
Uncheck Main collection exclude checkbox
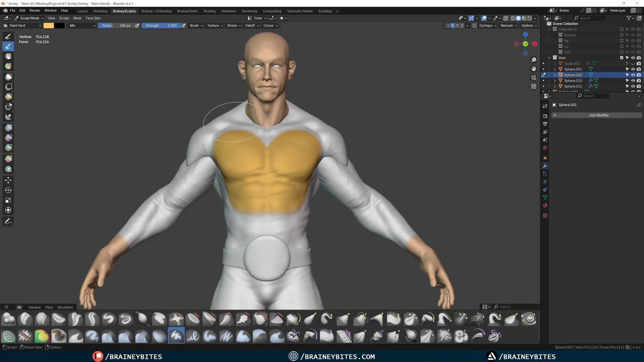click(621, 58)
